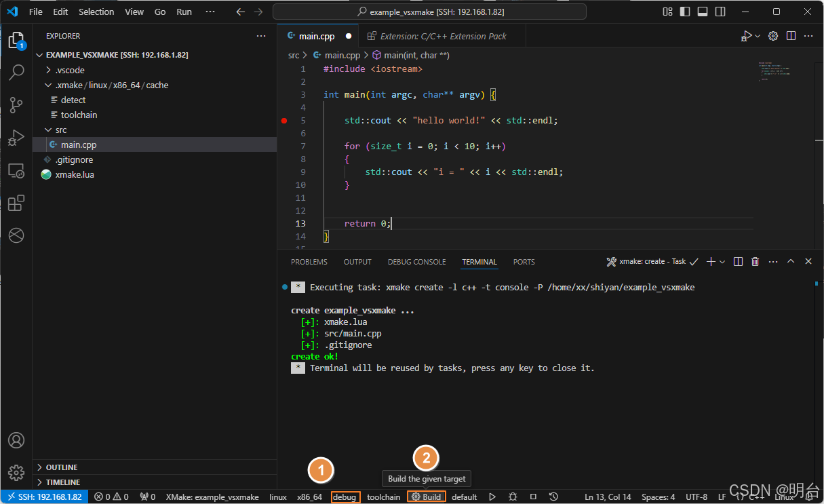Open the Run and Debug view

tap(16, 138)
